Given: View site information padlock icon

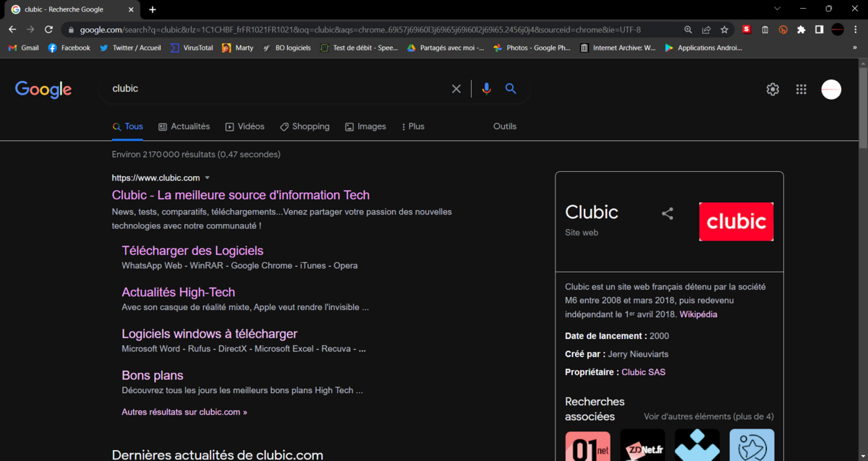Looking at the screenshot, I should pyautogui.click(x=70, y=30).
